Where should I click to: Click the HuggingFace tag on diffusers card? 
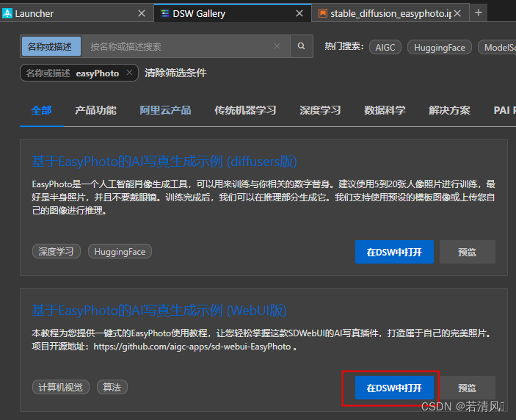point(120,251)
